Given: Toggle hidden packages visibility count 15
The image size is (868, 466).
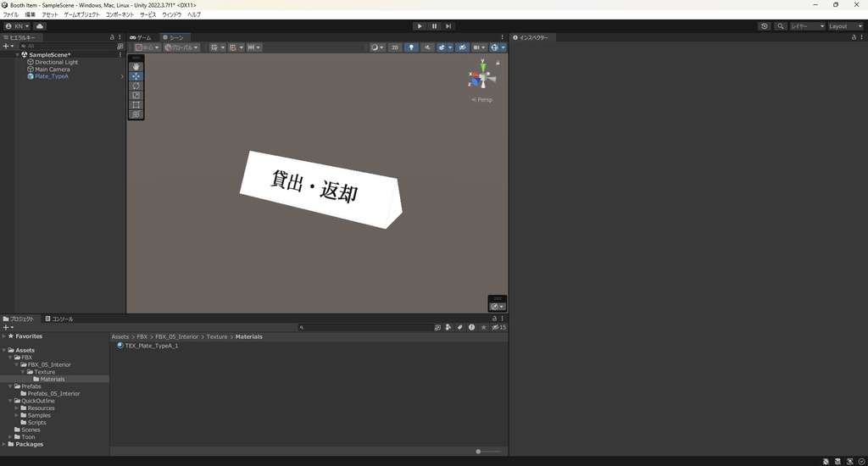Looking at the screenshot, I should tap(498, 327).
